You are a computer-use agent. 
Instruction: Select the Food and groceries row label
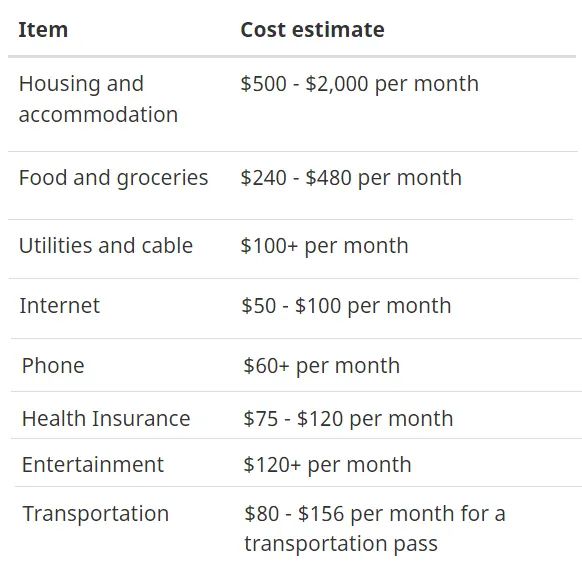[x=113, y=178]
